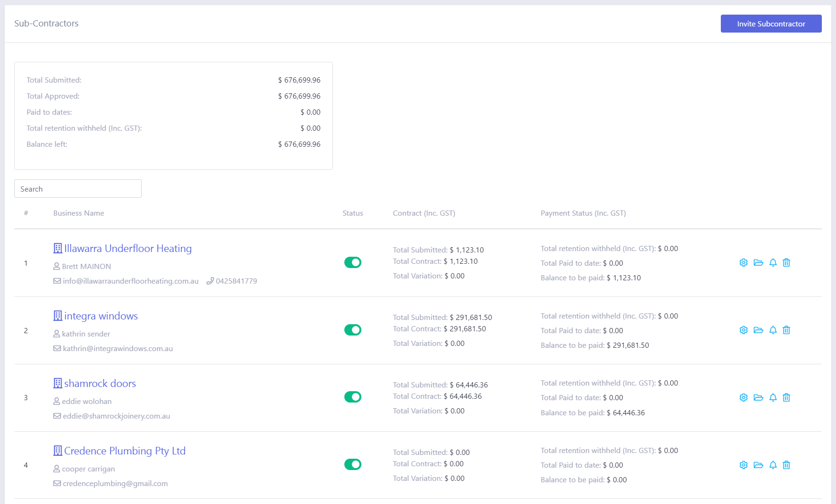Open settings gear for Illawarra Underfloor Heating
The width and height of the screenshot is (836, 504).
(x=743, y=263)
